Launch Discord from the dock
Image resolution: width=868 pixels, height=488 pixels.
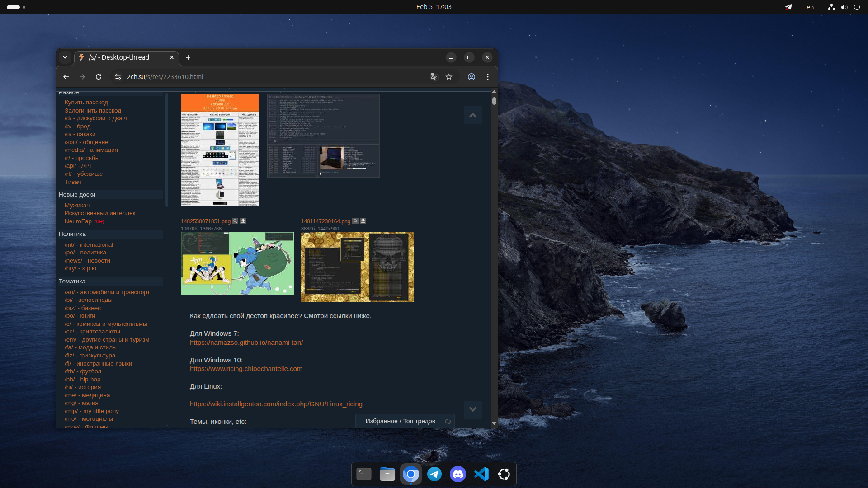pyautogui.click(x=458, y=474)
